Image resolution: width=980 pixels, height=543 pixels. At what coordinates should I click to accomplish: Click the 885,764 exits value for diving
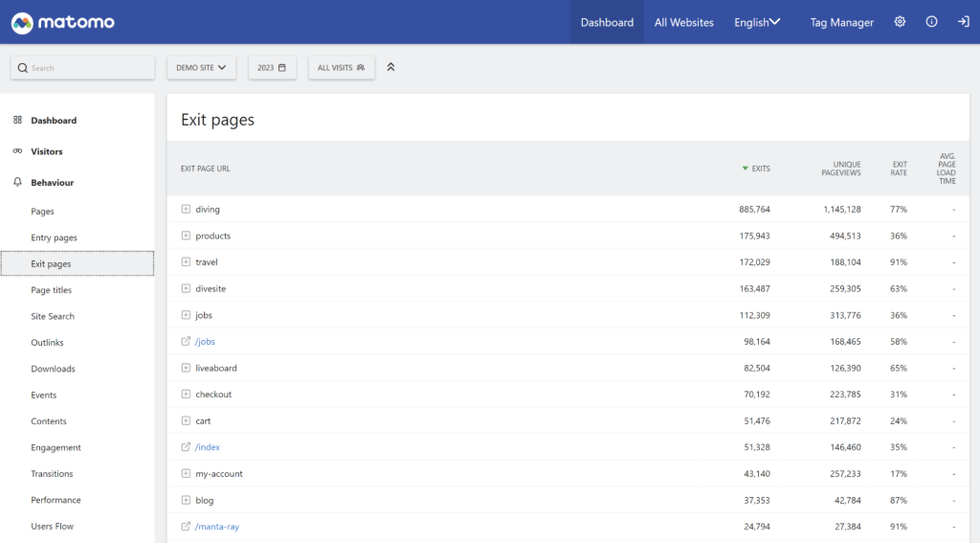point(754,209)
